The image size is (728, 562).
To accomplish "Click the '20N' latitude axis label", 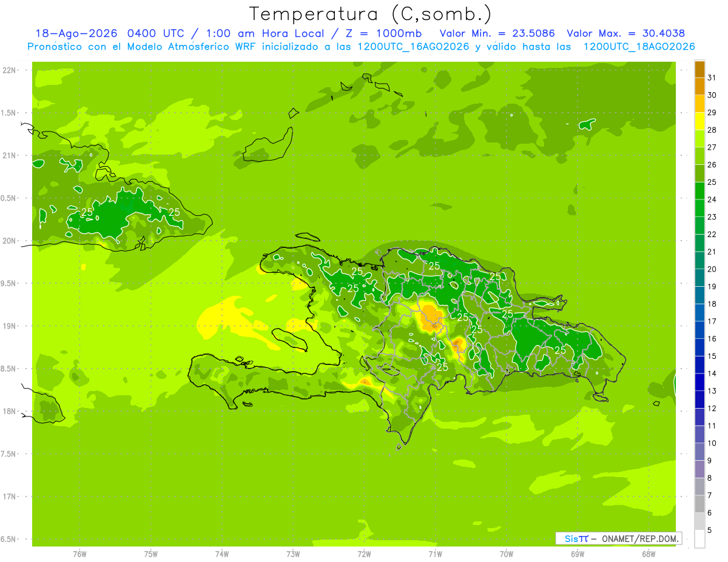I will (x=8, y=241).
